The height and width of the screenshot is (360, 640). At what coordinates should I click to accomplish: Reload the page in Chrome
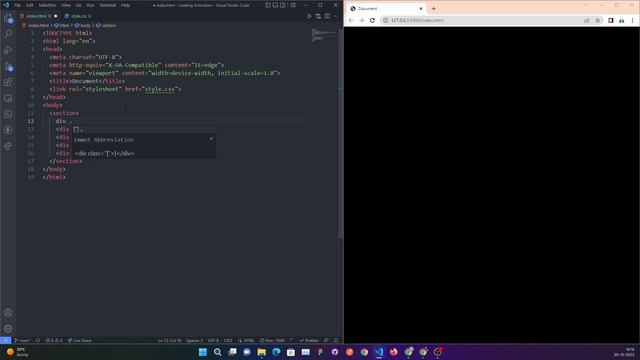pos(372,20)
